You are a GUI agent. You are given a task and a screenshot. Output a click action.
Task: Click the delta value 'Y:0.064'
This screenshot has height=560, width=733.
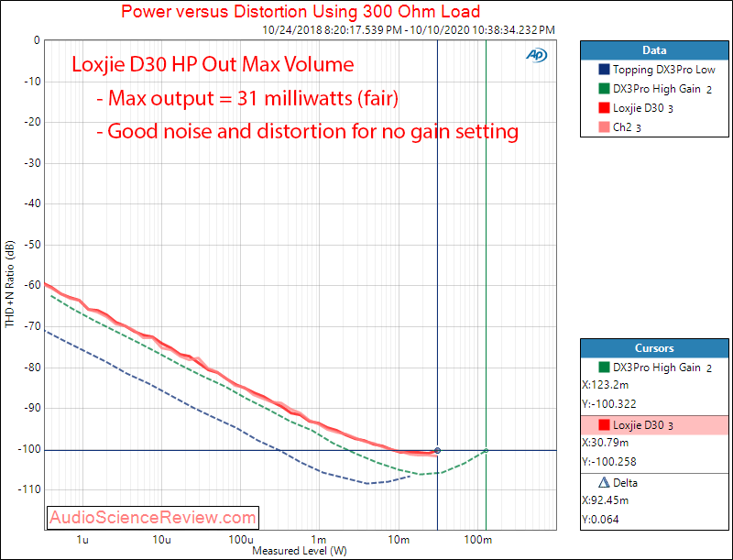click(601, 520)
